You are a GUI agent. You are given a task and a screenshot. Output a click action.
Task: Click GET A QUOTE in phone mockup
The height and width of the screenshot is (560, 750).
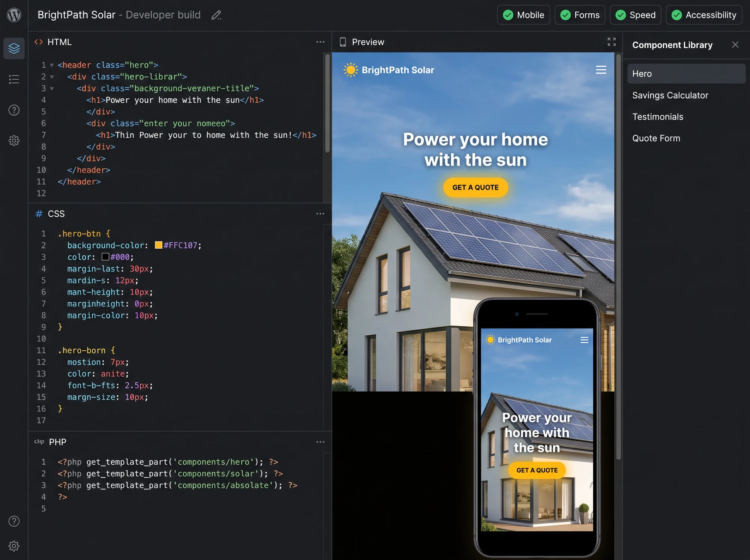tap(537, 470)
